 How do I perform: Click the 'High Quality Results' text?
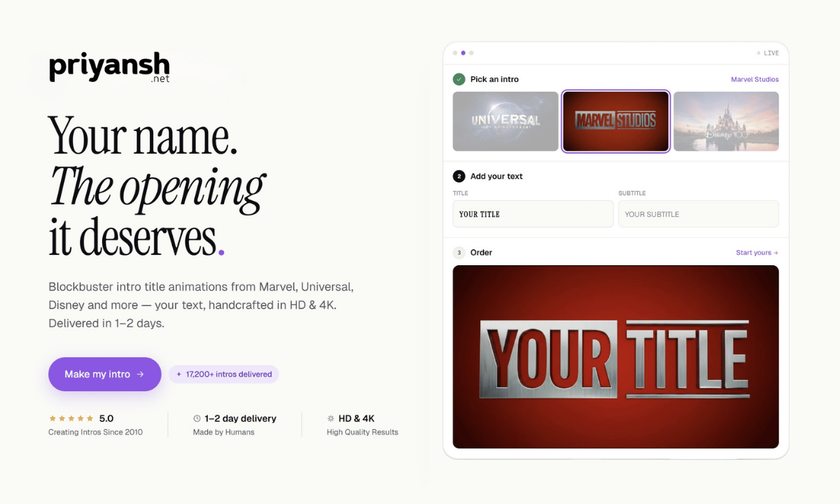click(363, 433)
